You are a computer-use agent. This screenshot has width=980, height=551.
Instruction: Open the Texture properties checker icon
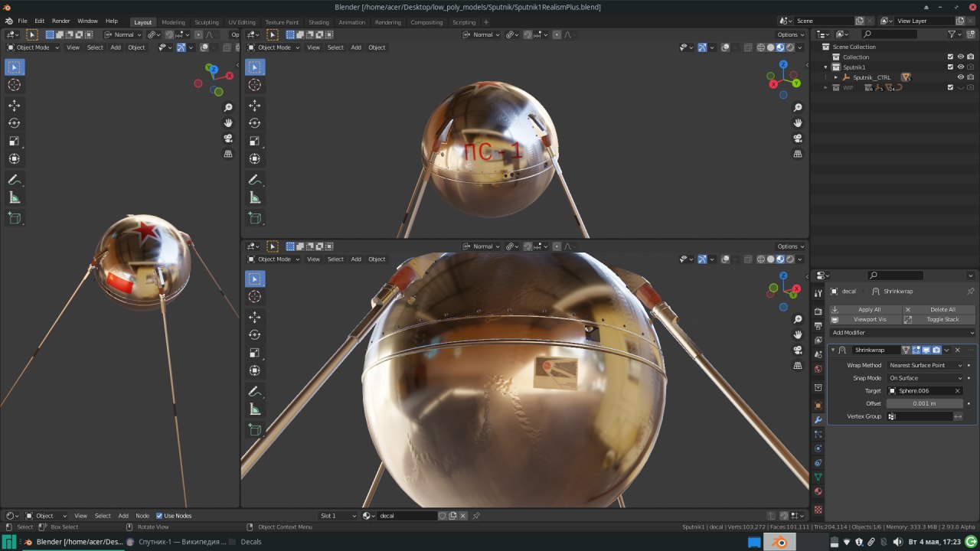tap(818, 509)
